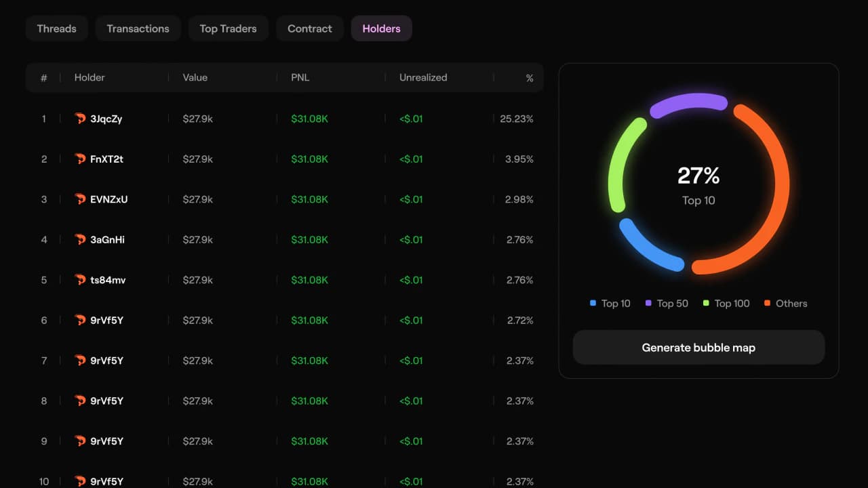The image size is (868, 488).
Task: Click the pump icon beside holder 3aGnHi
Action: tap(80, 240)
